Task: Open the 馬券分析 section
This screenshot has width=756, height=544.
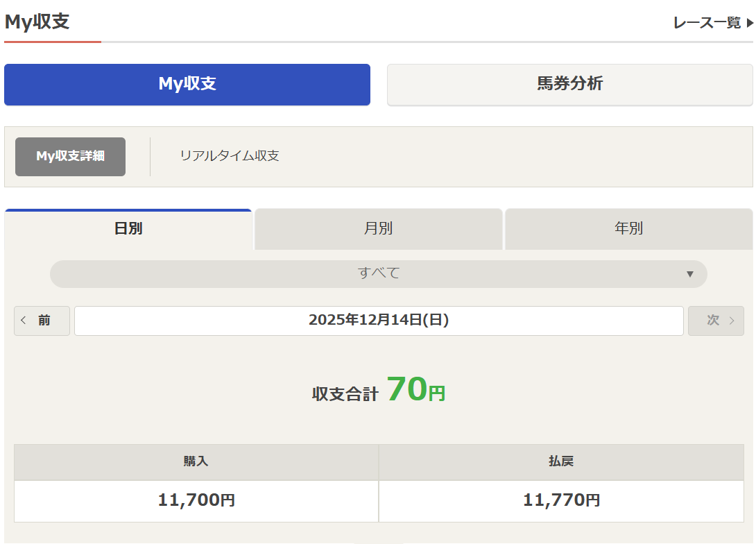Action: click(569, 85)
